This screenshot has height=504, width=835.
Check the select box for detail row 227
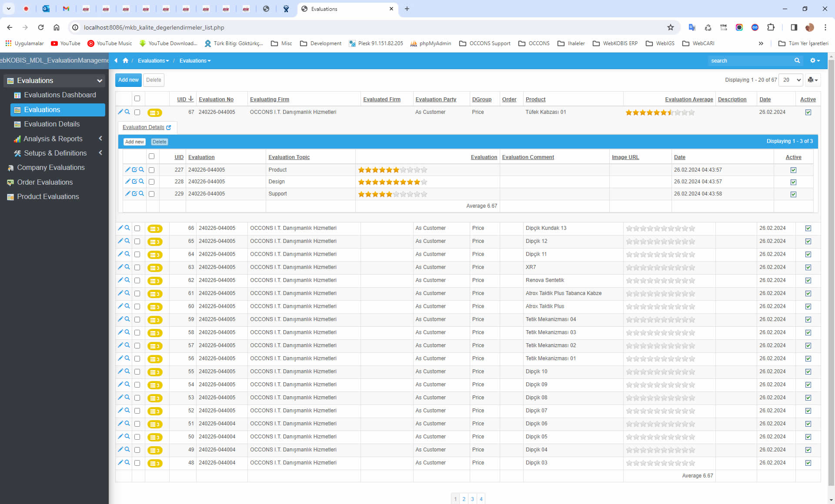click(x=152, y=170)
